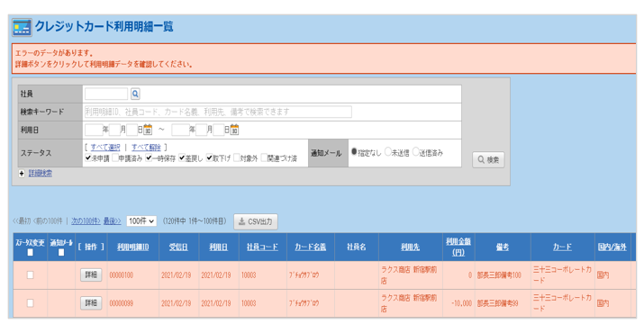Toggle the 申請済み status checkbox

(x=115, y=157)
